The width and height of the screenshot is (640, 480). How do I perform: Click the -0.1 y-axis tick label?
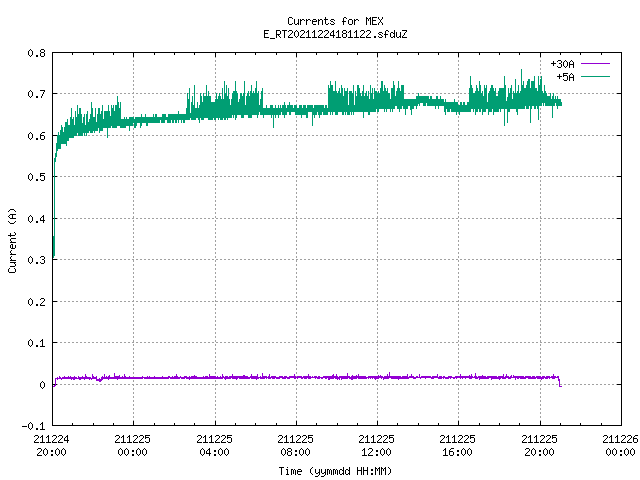point(33,426)
